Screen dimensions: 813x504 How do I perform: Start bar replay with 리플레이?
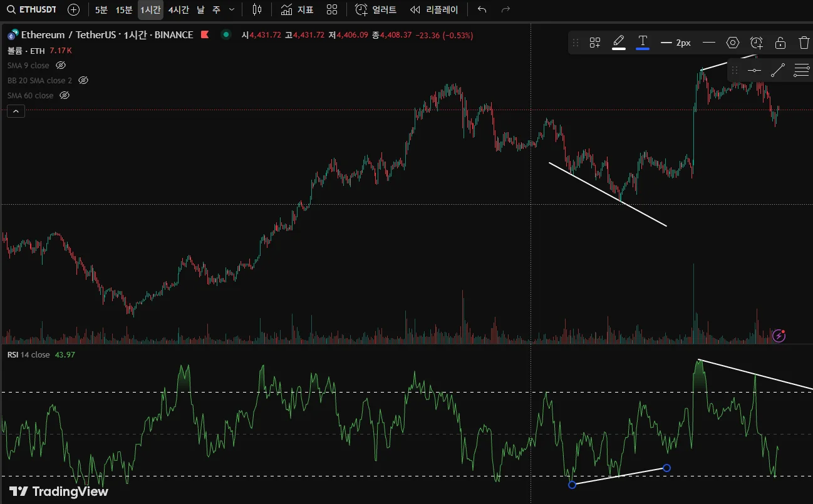pyautogui.click(x=434, y=10)
